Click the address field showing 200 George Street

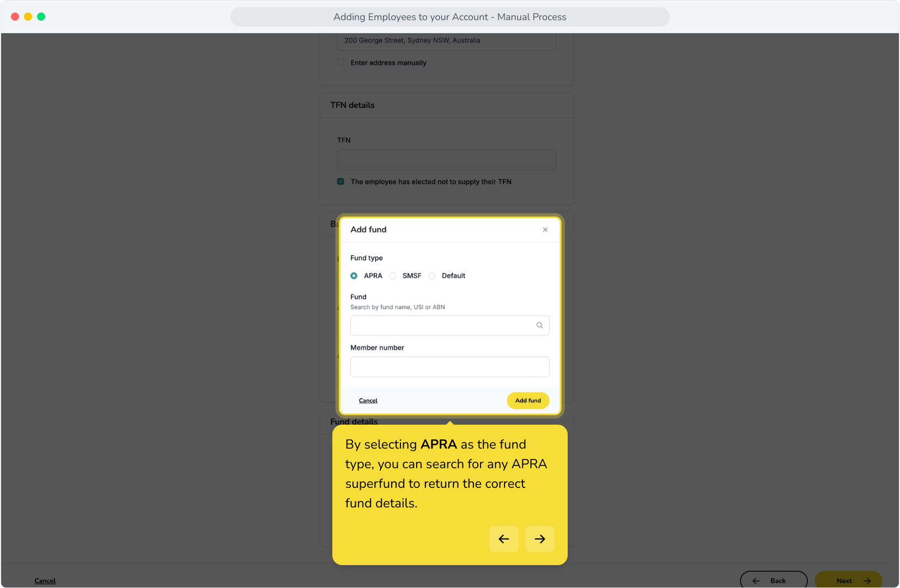click(x=447, y=41)
